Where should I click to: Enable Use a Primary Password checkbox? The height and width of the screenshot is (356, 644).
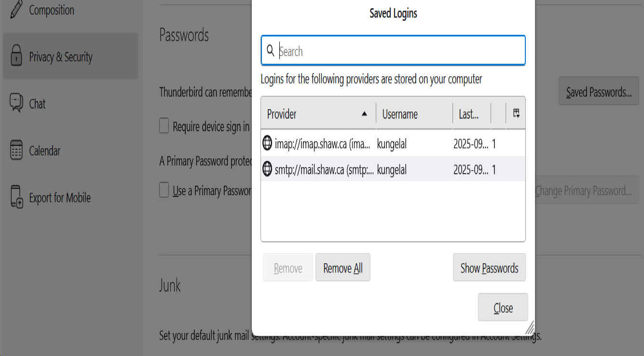pyautogui.click(x=164, y=190)
